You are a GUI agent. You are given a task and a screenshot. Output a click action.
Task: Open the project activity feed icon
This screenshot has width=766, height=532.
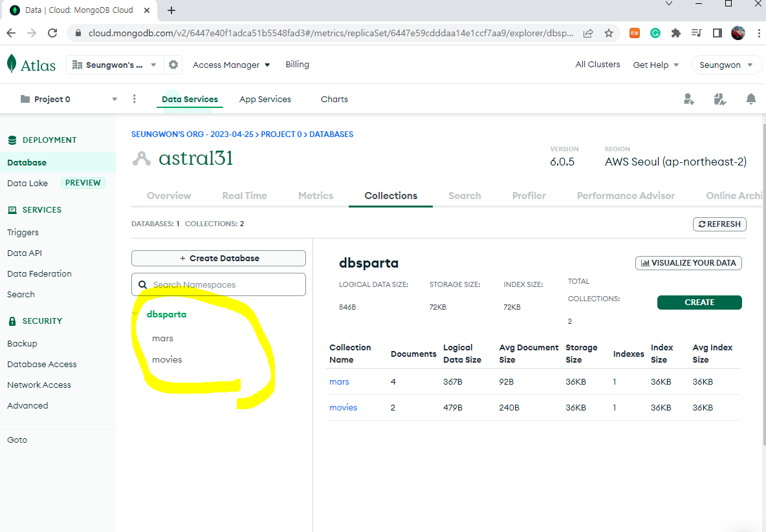click(x=719, y=99)
